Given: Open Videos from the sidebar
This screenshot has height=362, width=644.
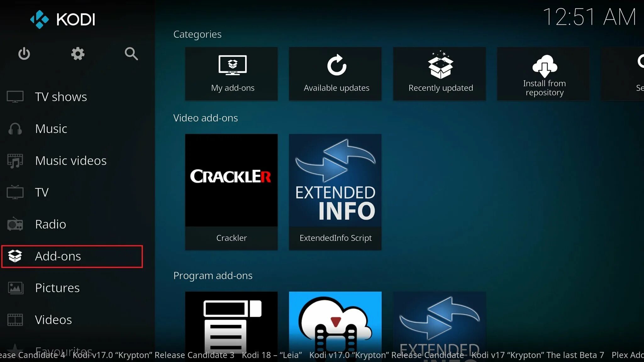Looking at the screenshot, I should pyautogui.click(x=53, y=320).
